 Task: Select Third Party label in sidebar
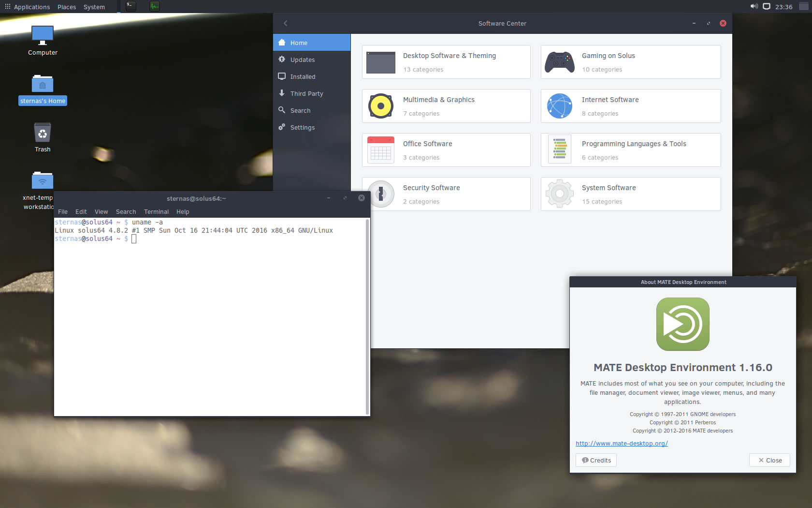(307, 93)
